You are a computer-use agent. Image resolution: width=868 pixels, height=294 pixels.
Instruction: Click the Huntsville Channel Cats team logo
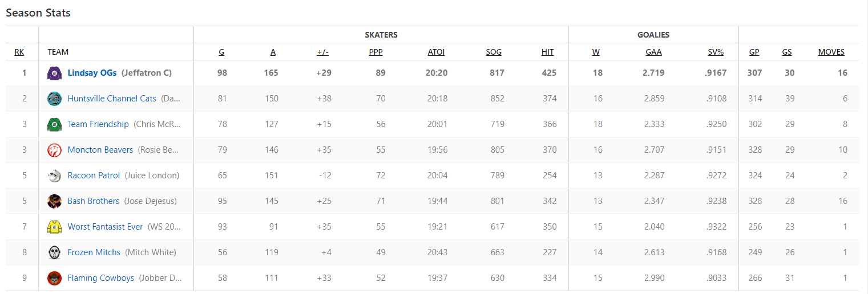[54, 99]
